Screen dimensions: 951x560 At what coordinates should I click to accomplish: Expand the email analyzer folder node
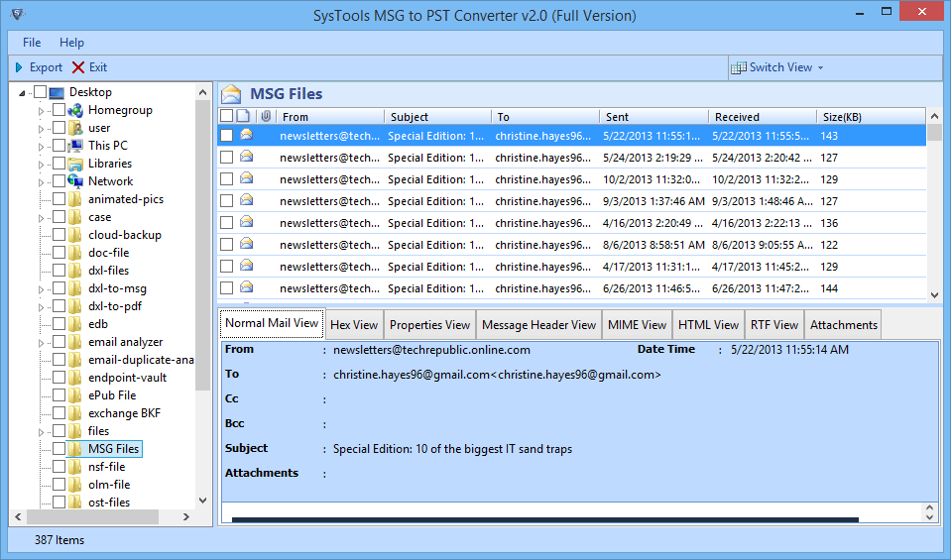42,342
